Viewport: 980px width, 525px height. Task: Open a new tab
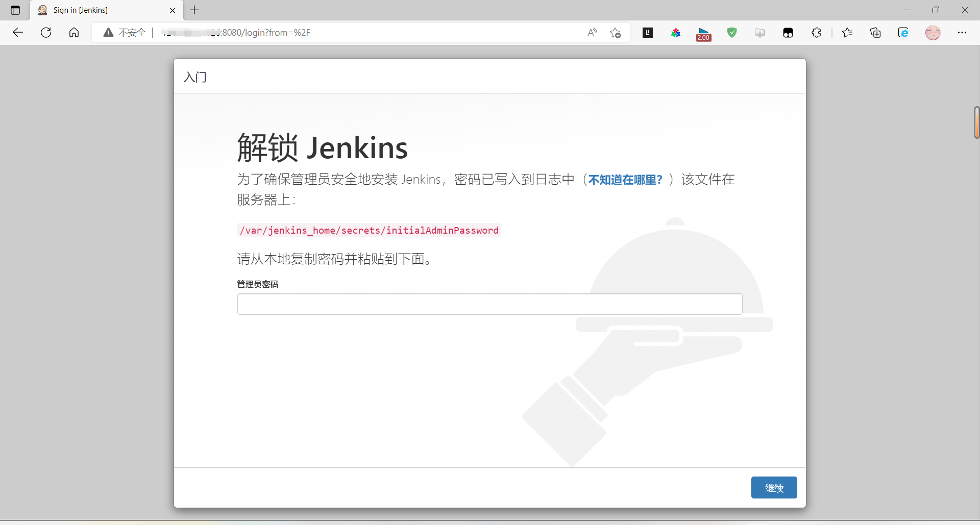194,10
